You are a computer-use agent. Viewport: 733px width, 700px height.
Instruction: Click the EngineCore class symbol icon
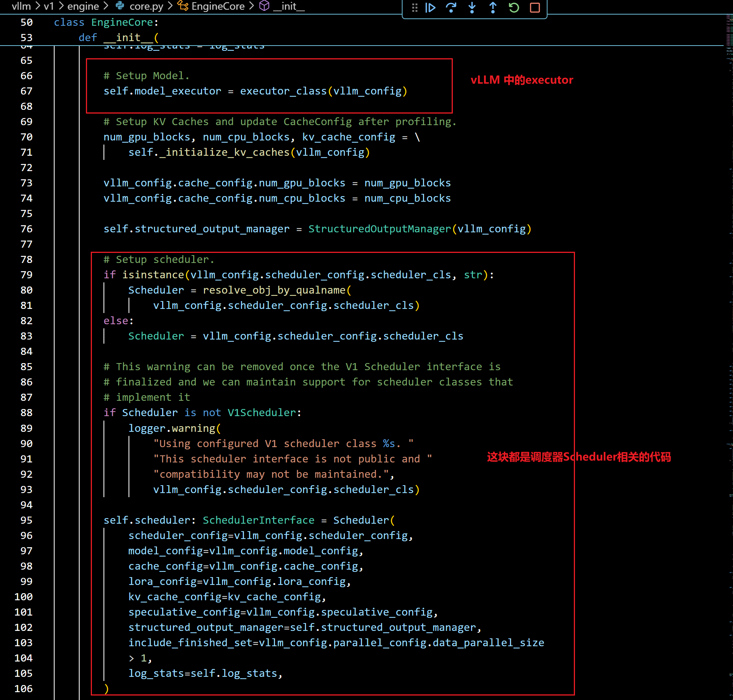[183, 6]
